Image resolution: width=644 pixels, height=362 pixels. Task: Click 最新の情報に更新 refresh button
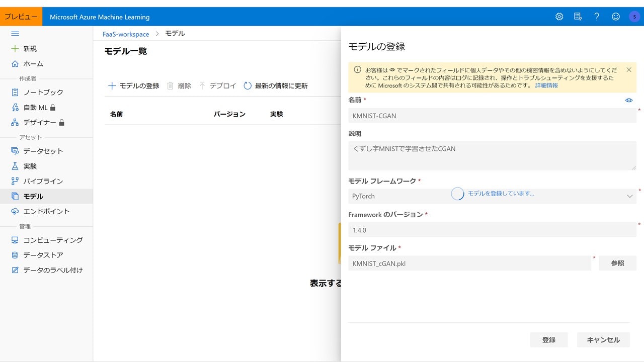pos(276,86)
